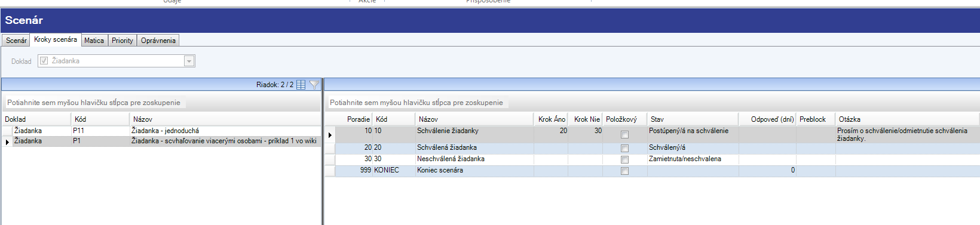Select the Žiadanka - jednoduchá P11 row
Viewport: 980px width, 225px height.
tap(161, 131)
